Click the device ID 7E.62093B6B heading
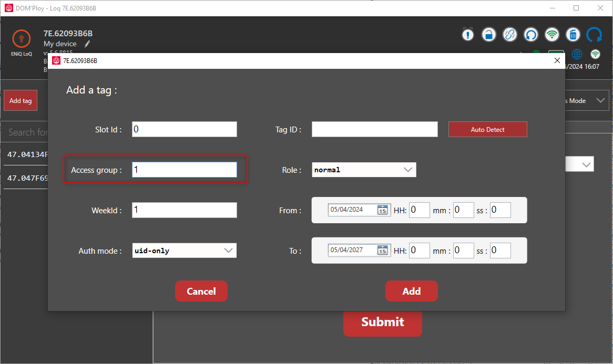Viewport: 613px width, 364px height. 68,34
